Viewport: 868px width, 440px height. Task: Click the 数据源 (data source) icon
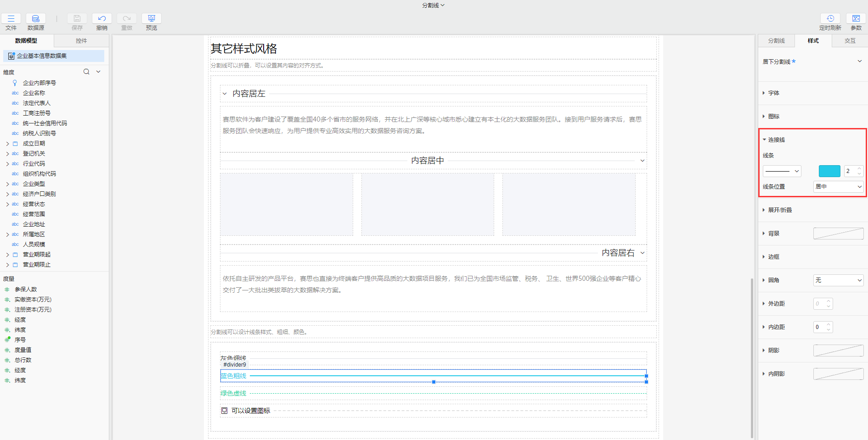[x=35, y=18]
